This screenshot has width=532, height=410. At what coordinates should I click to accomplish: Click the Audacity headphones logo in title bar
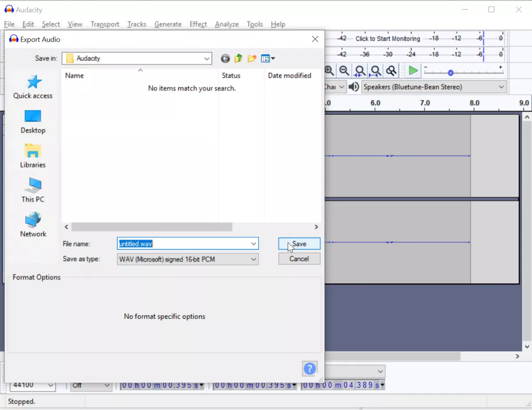tap(9, 9)
